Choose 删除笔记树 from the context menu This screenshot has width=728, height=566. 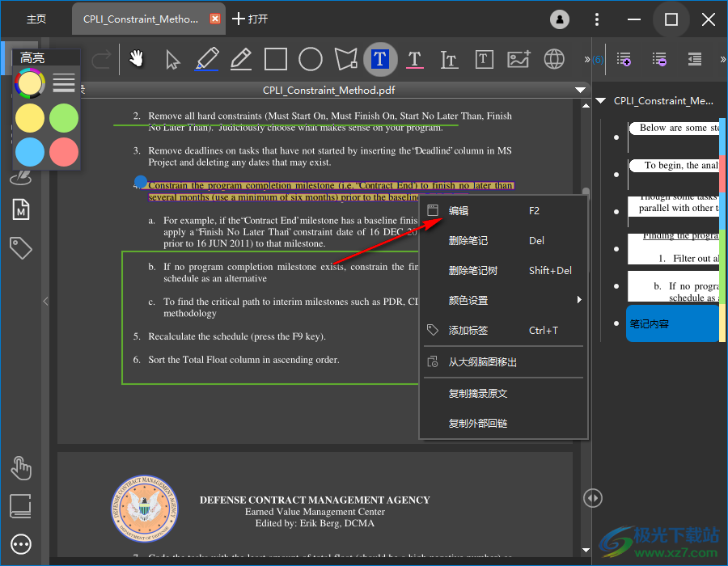503,271
